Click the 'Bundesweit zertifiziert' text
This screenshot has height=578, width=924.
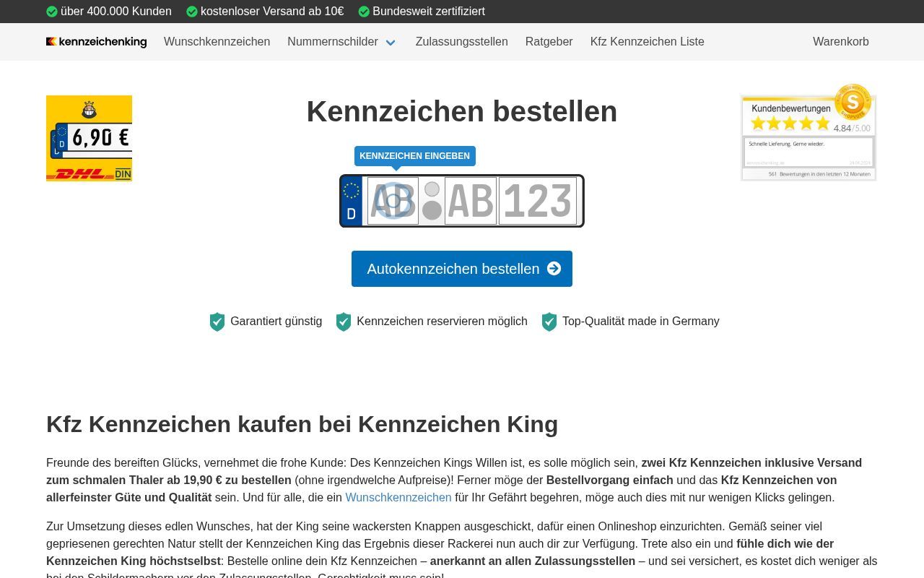[x=429, y=12]
